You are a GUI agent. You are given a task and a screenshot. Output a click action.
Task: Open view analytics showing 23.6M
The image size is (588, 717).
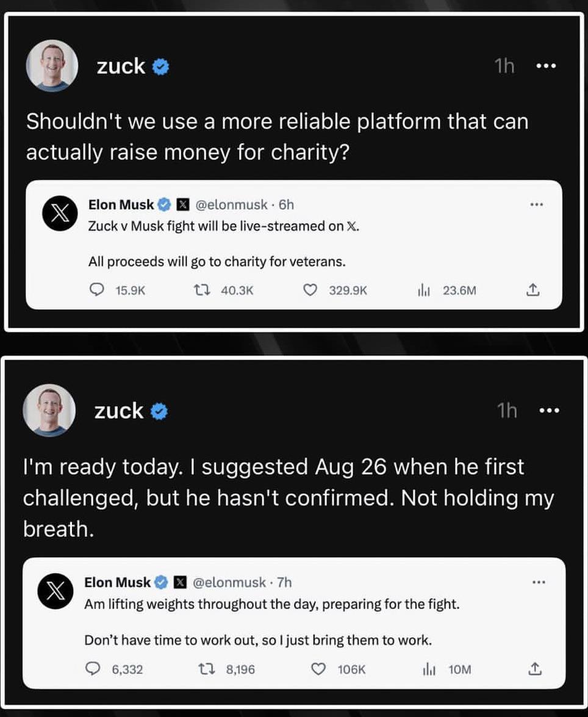424,291
